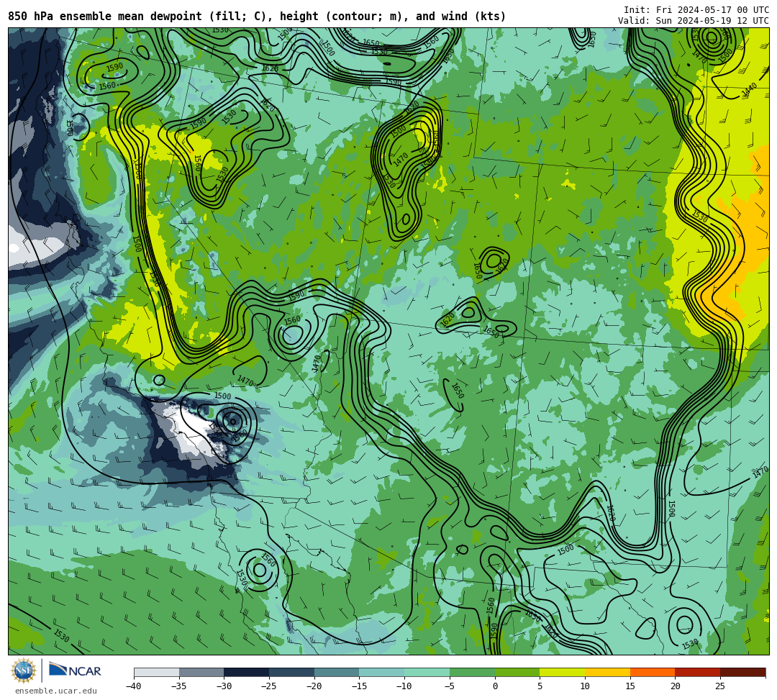The height and width of the screenshot is (700, 777).
Task: Click the -25 to -20 dark blue color swatch
Action: pyautogui.click(x=292, y=672)
